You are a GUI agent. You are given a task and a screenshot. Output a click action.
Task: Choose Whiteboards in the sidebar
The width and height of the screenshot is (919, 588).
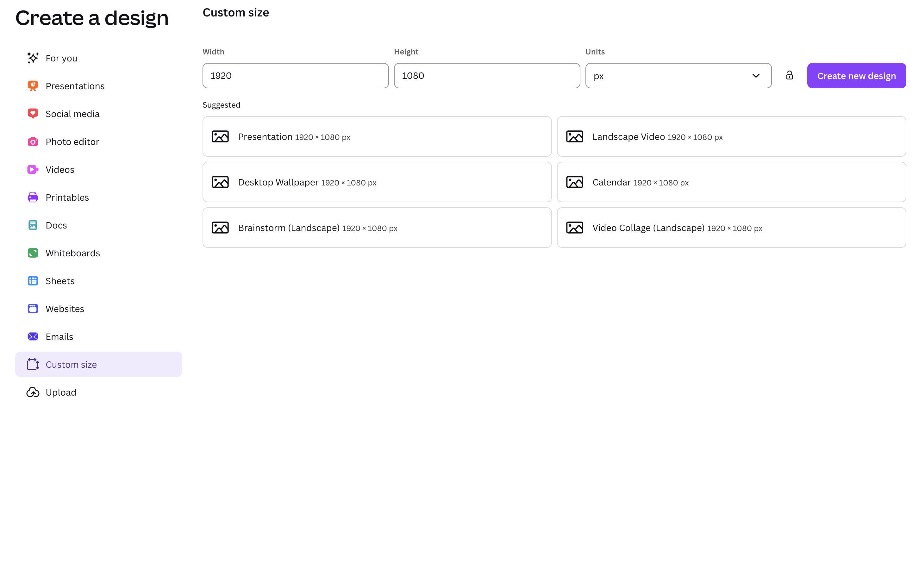[98, 253]
